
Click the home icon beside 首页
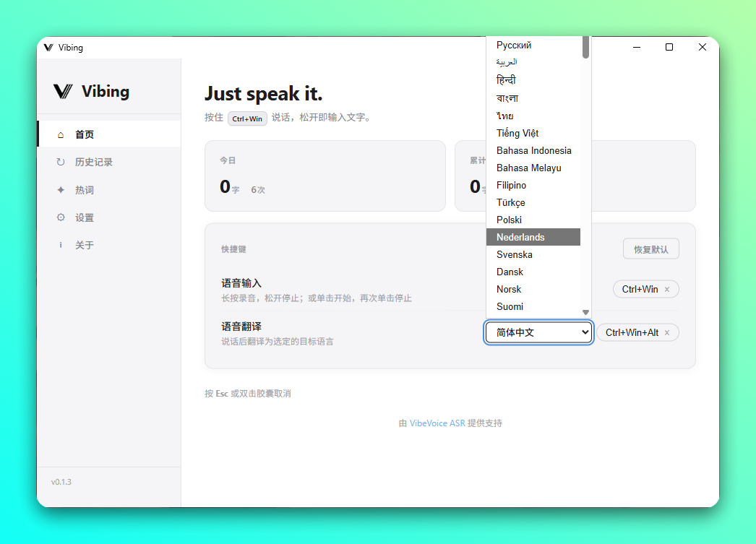[x=61, y=134]
